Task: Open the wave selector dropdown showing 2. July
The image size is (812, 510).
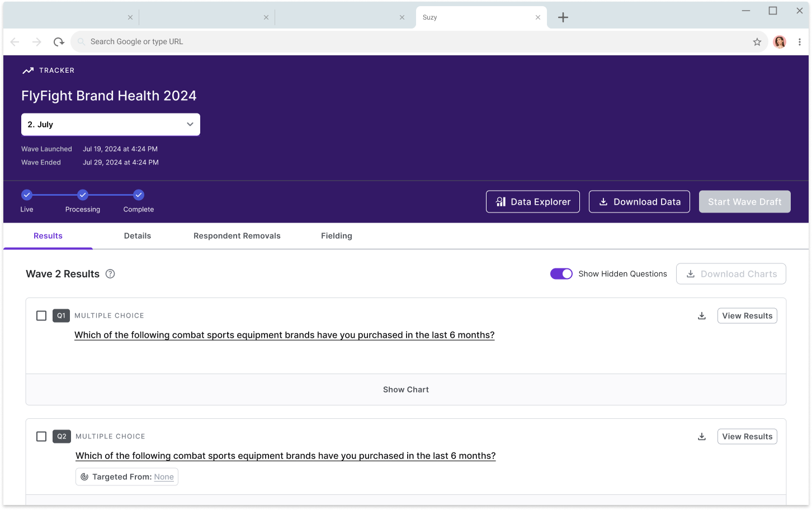Action: [111, 125]
